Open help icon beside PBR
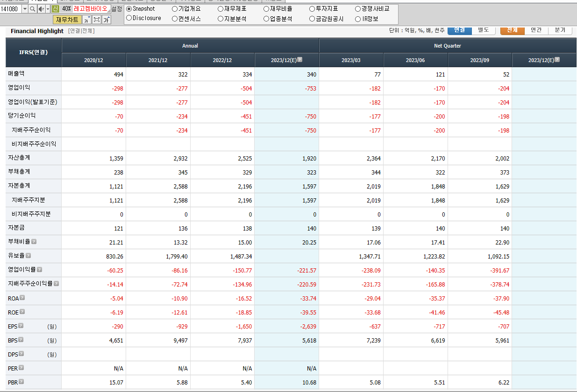Image resolution: width=577 pixels, height=392 pixels. click(x=21, y=382)
